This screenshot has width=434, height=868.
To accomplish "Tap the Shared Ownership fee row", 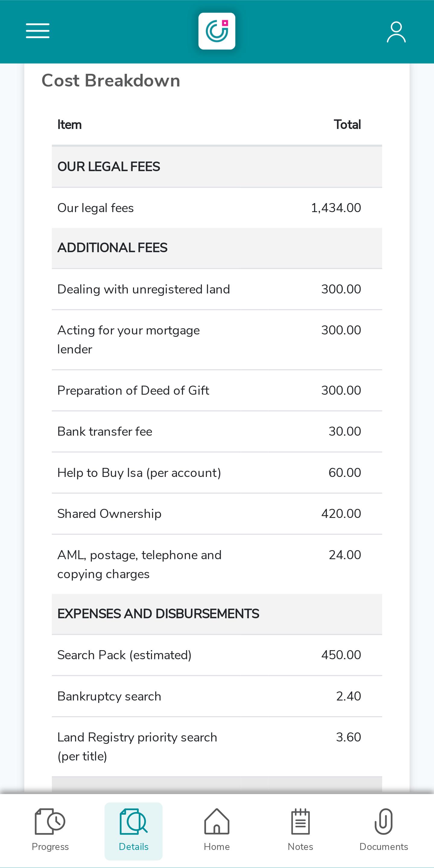I will (x=217, y=514).
